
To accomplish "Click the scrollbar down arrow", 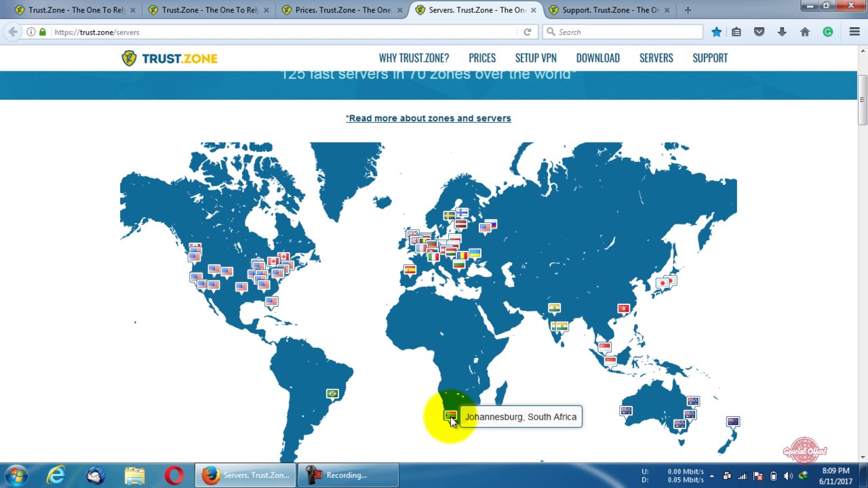I will (862, 457).
